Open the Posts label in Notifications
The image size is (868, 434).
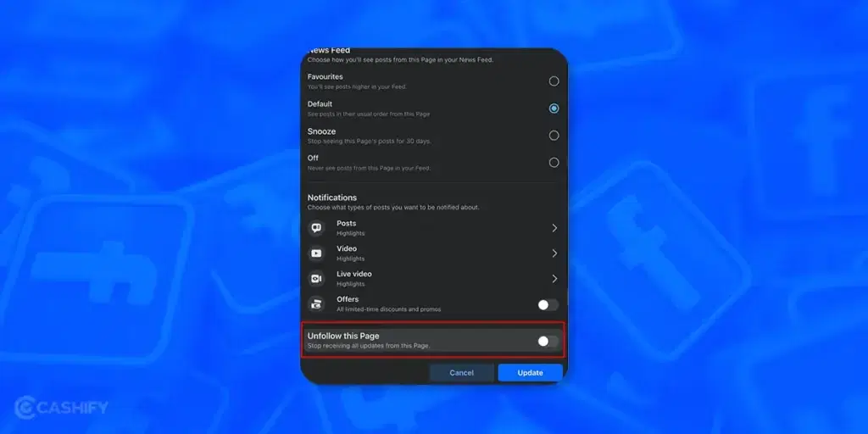pyautogui.click(x=346, y=224)
